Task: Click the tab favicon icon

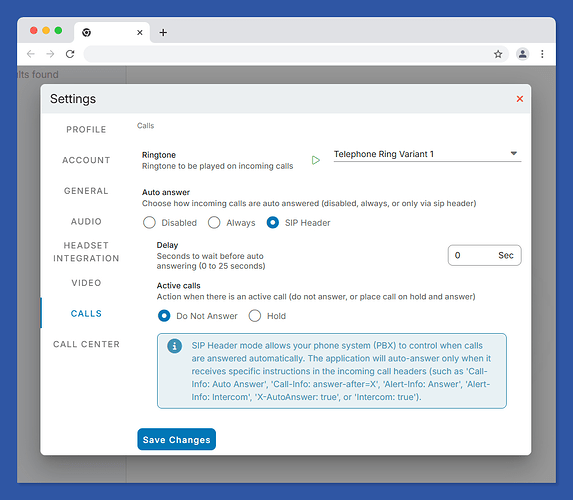Action: tap(86, 33)
